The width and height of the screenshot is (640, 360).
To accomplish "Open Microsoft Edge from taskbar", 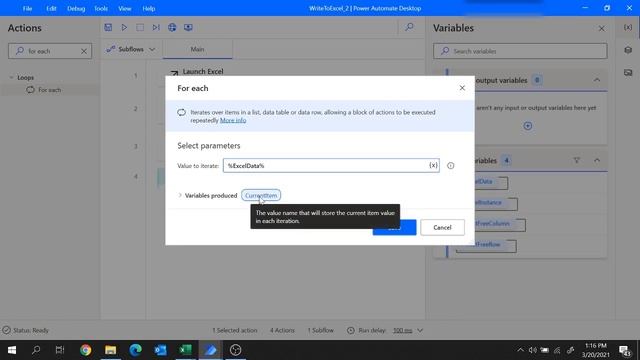I will pos(136,350).
